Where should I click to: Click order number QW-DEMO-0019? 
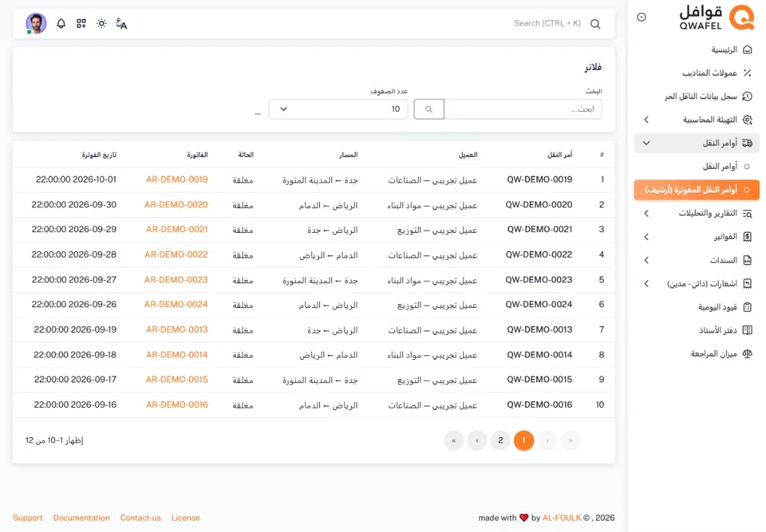(539, 179)
